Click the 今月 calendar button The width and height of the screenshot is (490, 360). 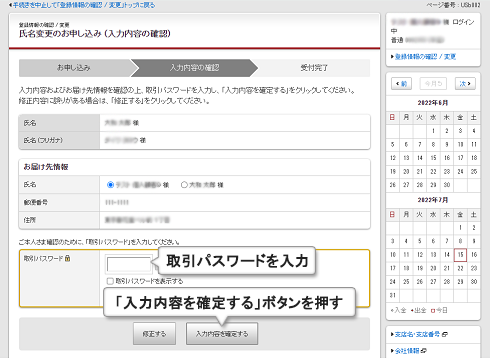coord(433,84)
